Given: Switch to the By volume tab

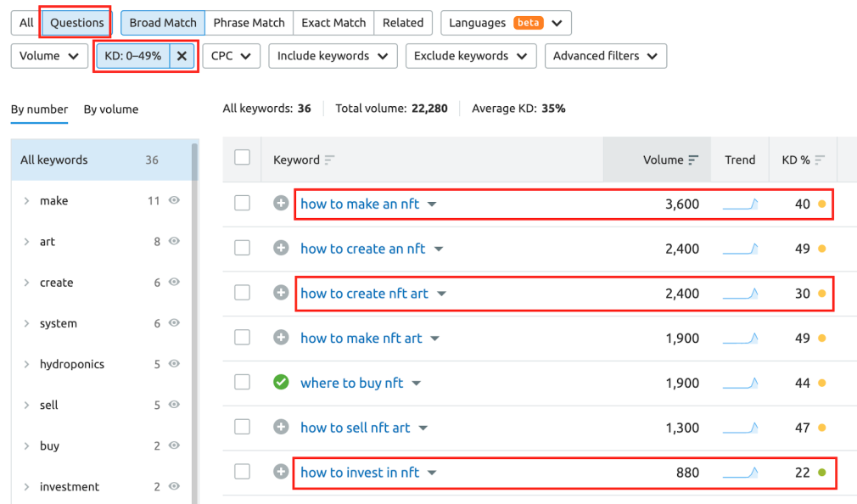Looking at the screenshot, I should point(111,109).
